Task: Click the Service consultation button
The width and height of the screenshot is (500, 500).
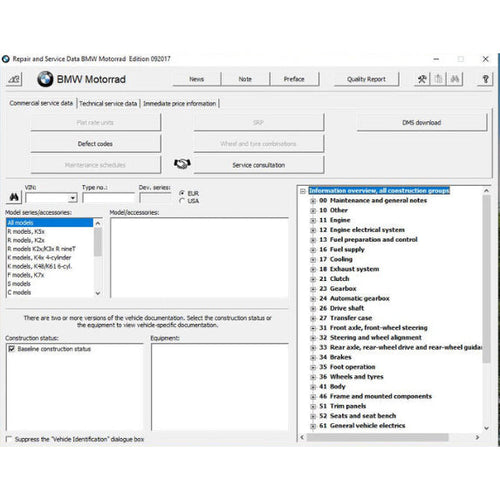Action: (259, 165)
